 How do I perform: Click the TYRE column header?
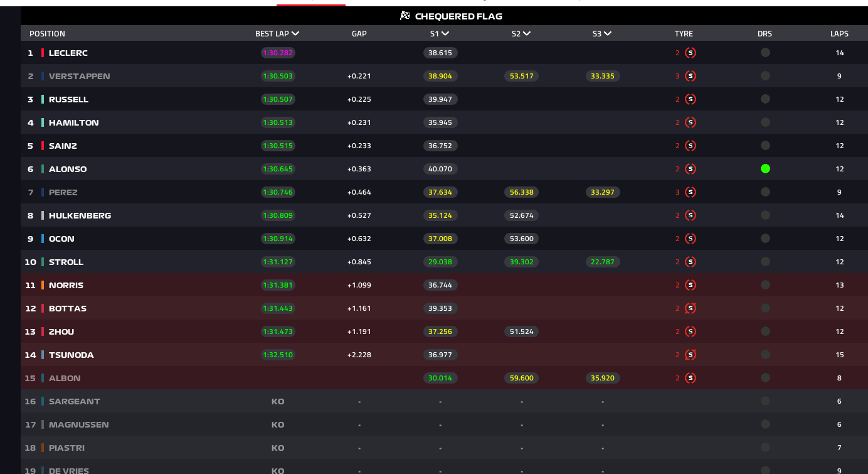click(x=684, y=34)
